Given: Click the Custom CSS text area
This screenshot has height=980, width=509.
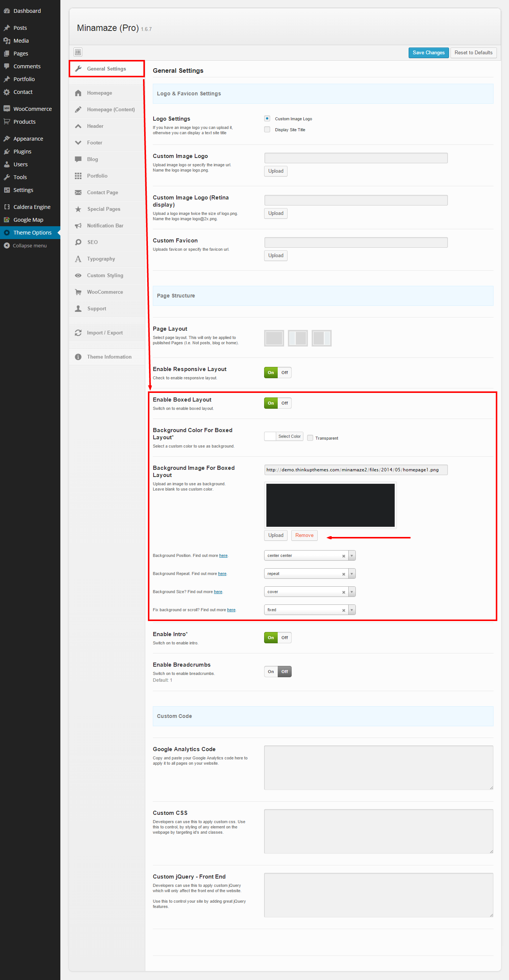Looking at the screenshot, I should pos(378,831).
